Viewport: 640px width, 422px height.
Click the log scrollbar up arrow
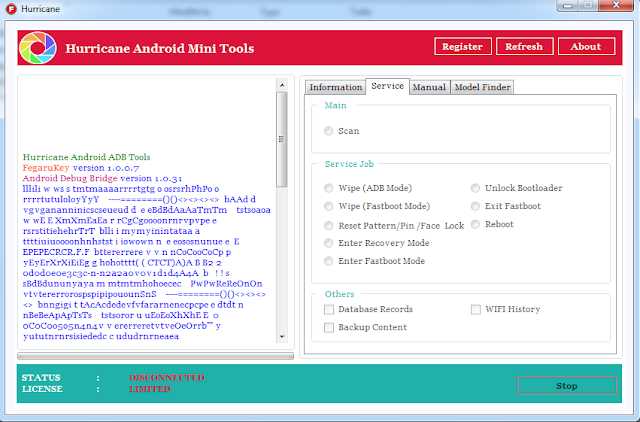point(282,85)
